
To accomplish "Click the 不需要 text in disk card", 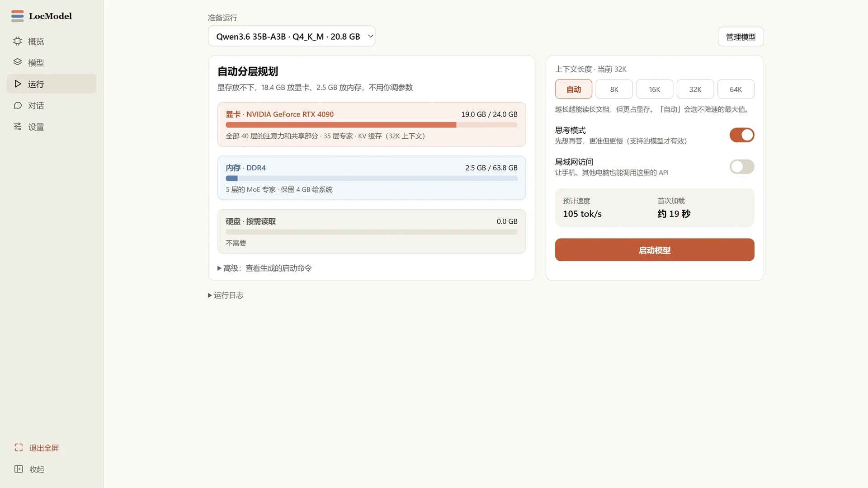I will click(x=236, y=243).
